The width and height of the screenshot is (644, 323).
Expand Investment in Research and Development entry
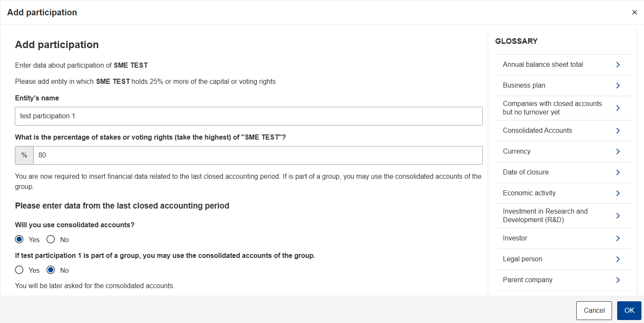pyautogui.click(x=564, y=216)
